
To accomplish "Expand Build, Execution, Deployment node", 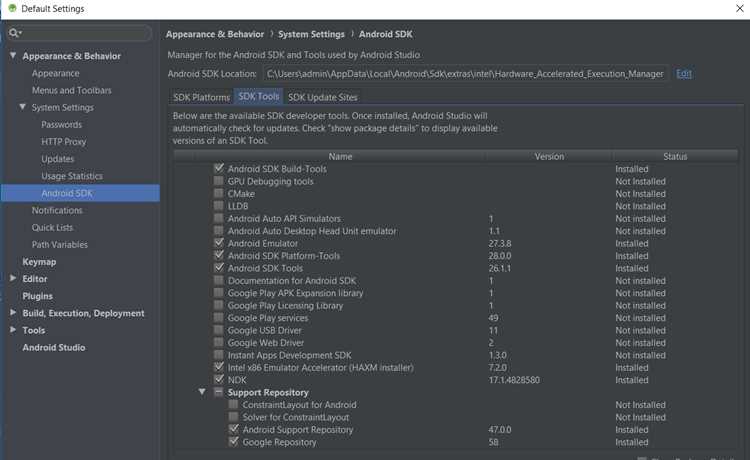I will (x=13, y=312).
